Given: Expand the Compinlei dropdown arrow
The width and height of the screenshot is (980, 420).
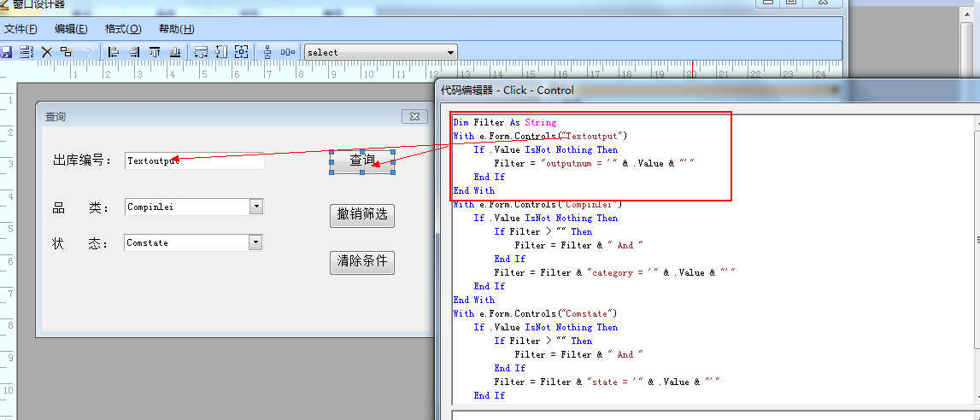Looking at the screenshot, I should point(255,207).
